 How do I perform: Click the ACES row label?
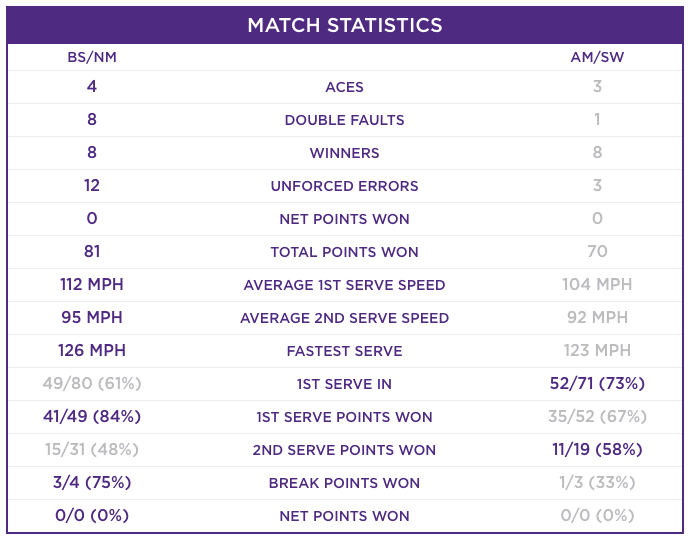344,87
